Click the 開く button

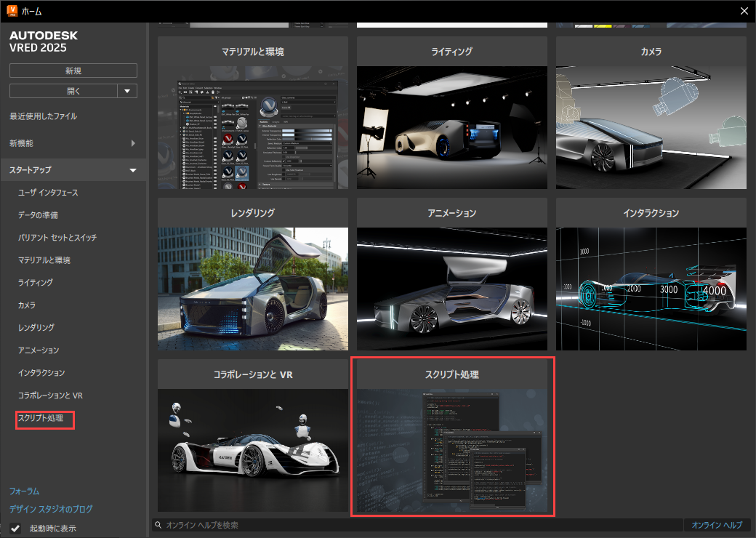coord(64,91)
